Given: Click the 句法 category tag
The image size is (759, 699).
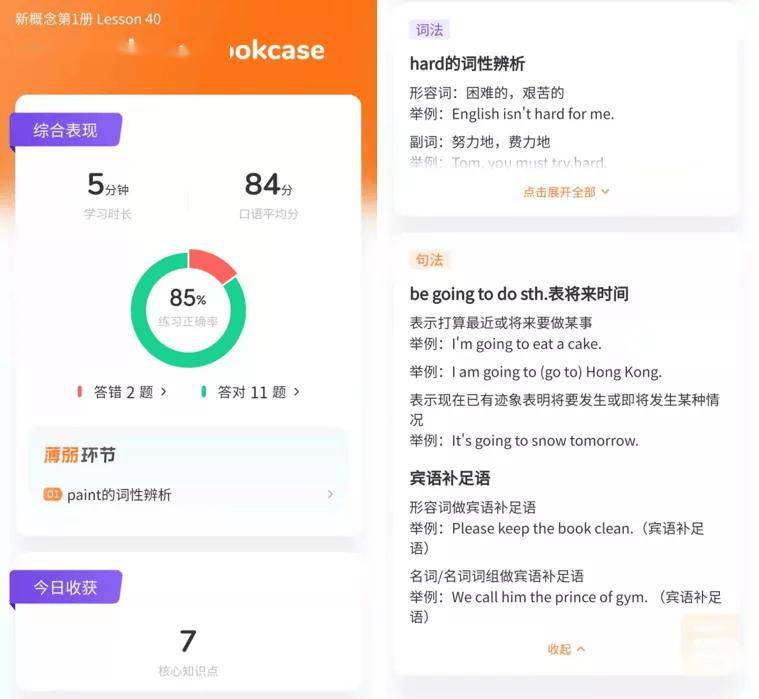Looking at the screenshot, I should [429, 260].
